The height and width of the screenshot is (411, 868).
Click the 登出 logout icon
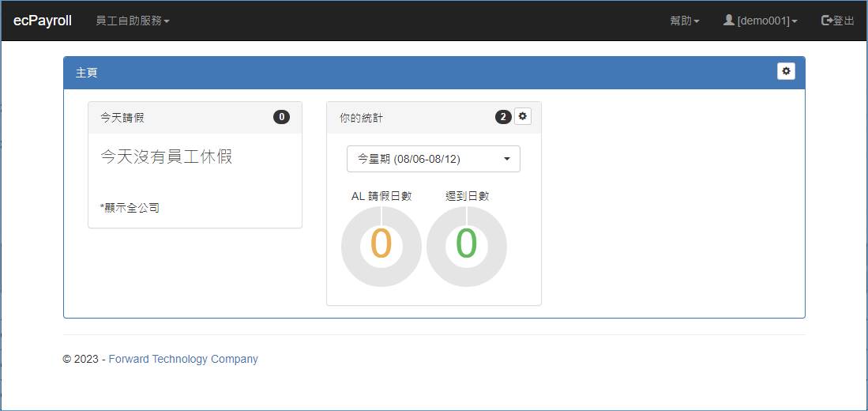[x=827, y=21]
